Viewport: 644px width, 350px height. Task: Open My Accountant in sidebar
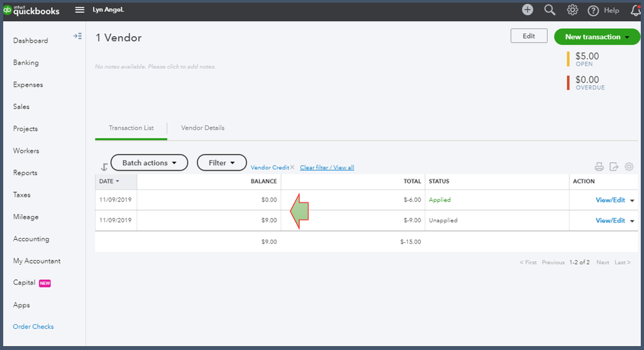[37, 261]
